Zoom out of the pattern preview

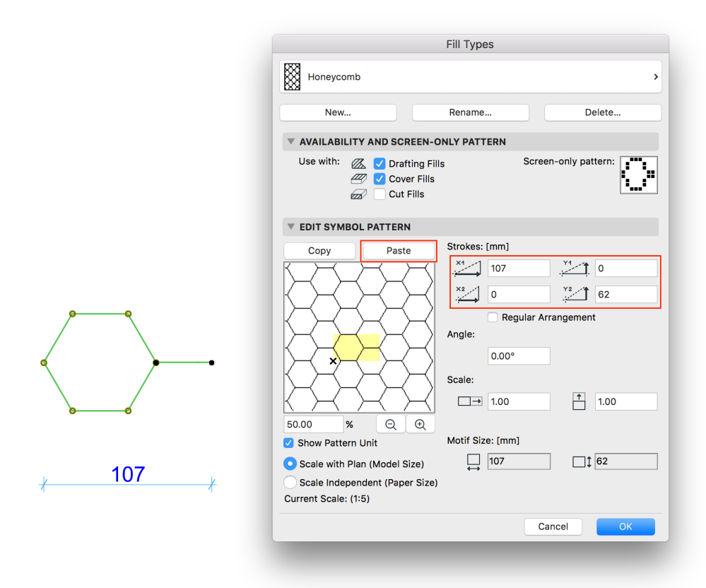coord(390,423)
